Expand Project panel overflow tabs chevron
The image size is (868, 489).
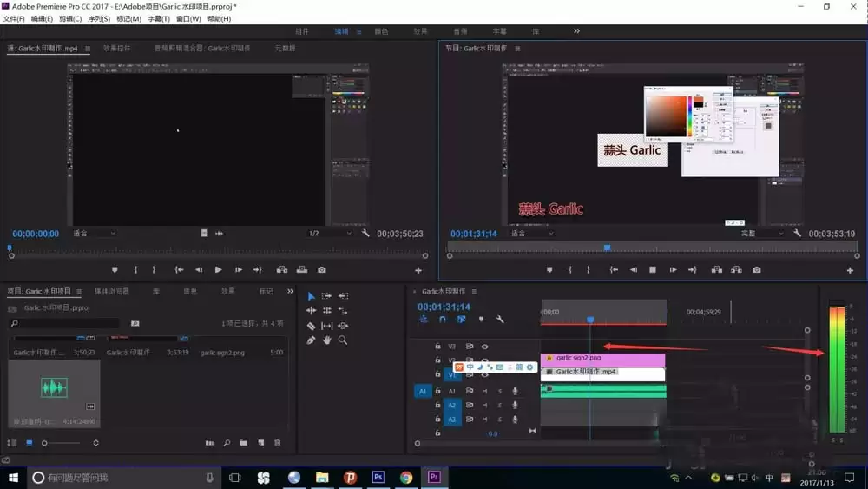[x=290, y=291]
